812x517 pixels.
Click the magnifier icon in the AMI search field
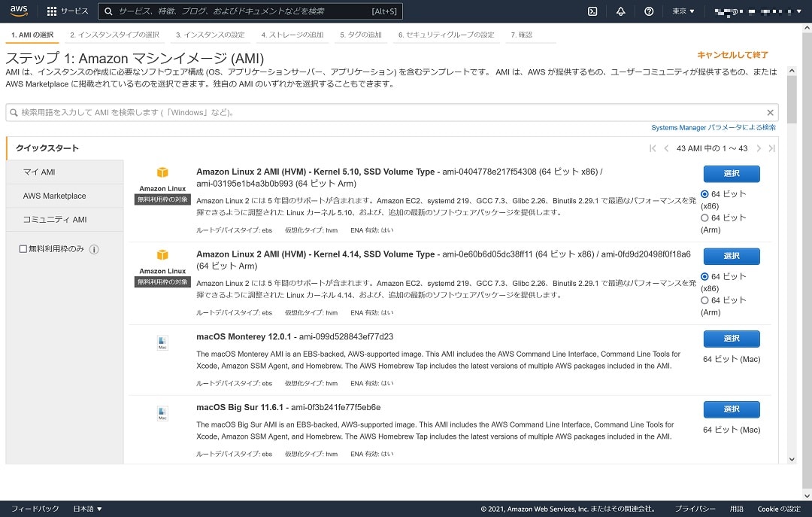click(14, 113)
